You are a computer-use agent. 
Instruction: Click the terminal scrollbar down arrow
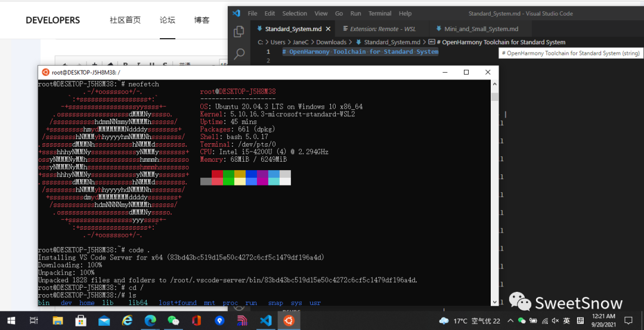(x=495, y=302)
